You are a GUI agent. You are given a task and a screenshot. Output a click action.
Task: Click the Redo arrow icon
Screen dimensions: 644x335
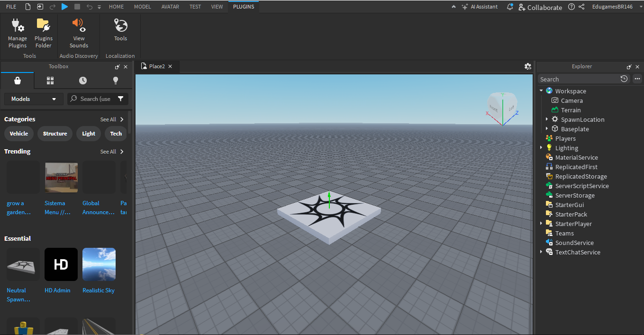(52, 7)
